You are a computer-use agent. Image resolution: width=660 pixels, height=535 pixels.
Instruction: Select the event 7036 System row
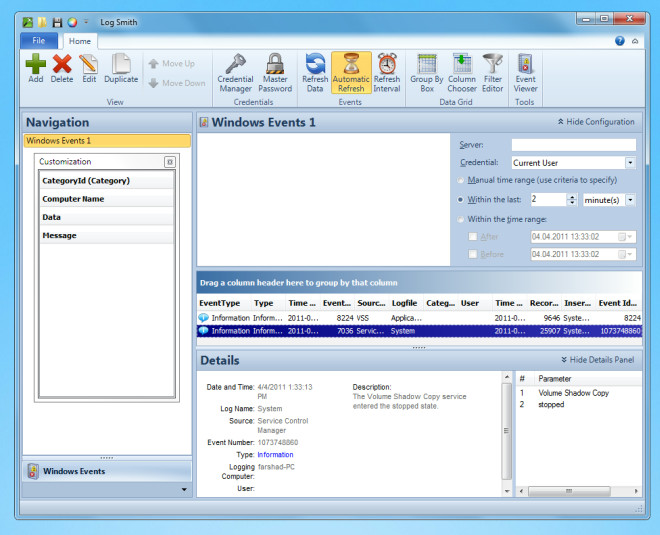tap(419, 331)
